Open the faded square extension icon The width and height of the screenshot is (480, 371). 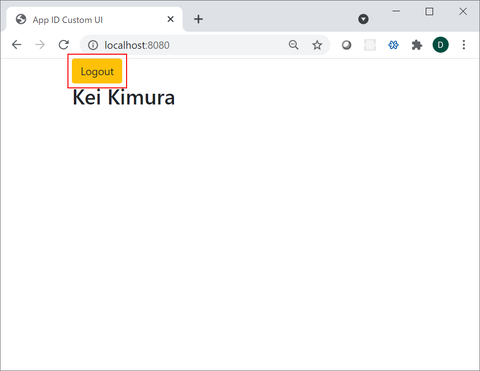coord(370,45)
